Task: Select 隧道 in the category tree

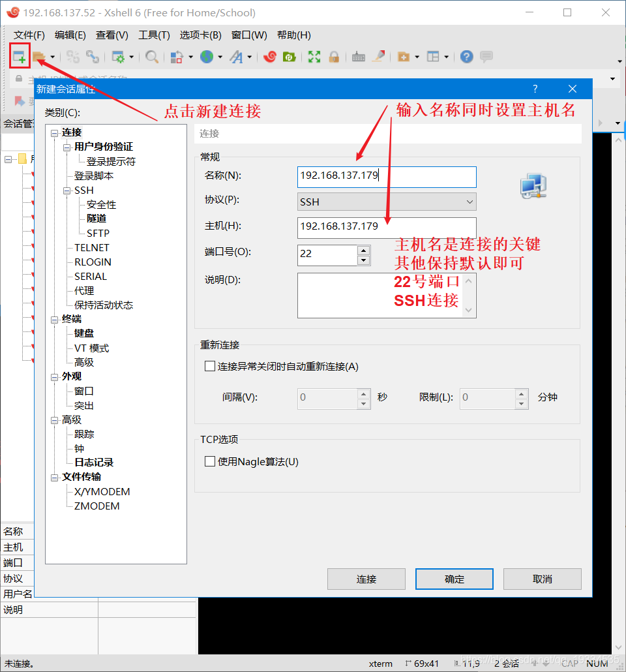Action: [x=97, y=219]
